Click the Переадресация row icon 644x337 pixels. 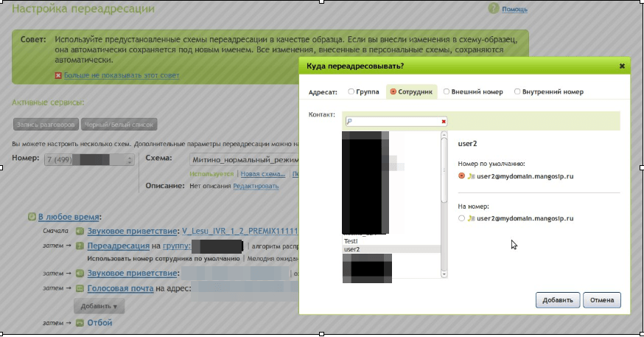click(80, 246)
